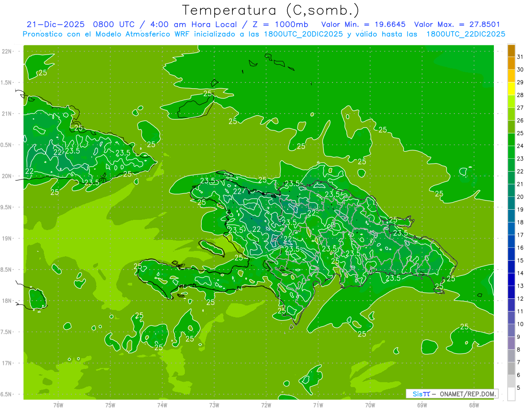Click the '76W' longitude axis label

[58, 405]
